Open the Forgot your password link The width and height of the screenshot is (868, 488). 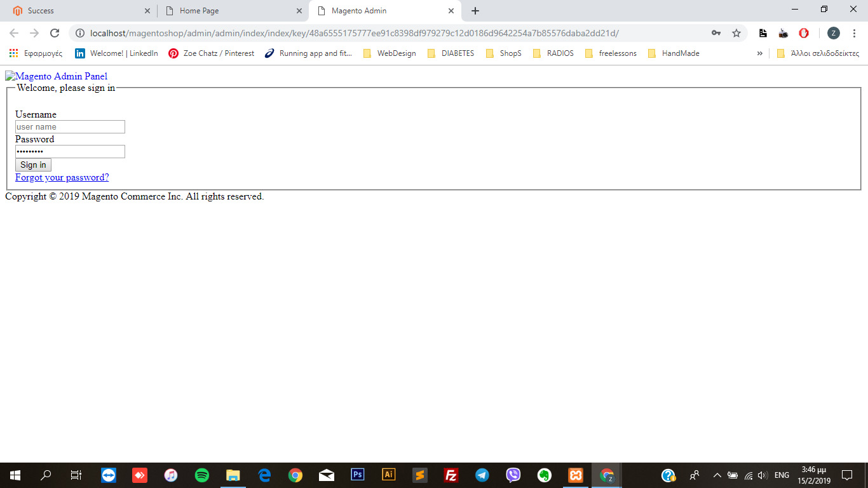click(x=62, y=177)
